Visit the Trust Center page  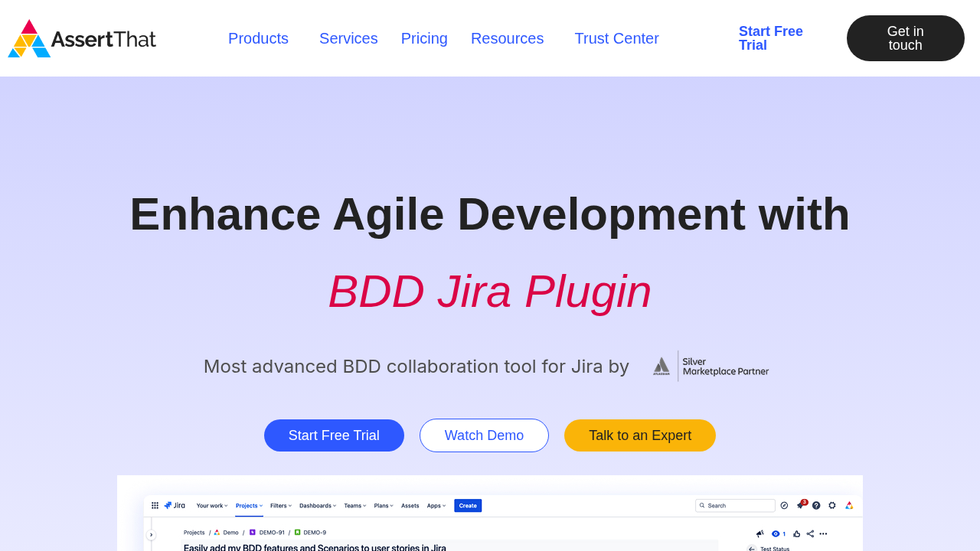(x=616, y=38)
